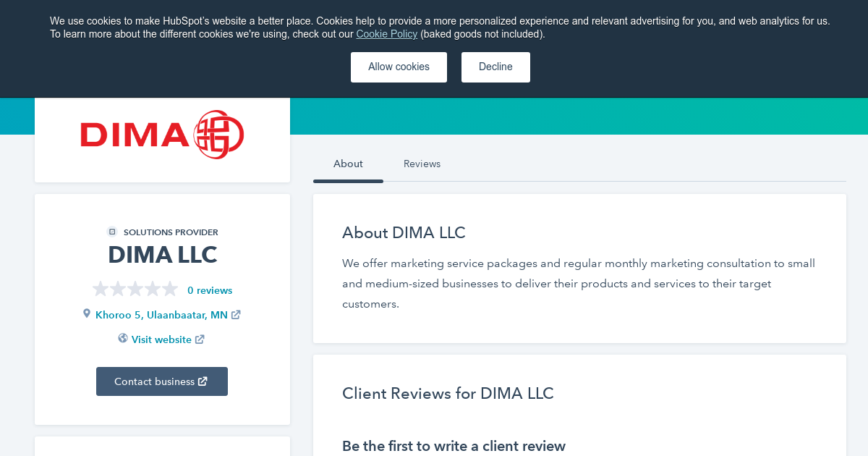Click the third rating star
This screenshot has height=456, width=868.
135,288
